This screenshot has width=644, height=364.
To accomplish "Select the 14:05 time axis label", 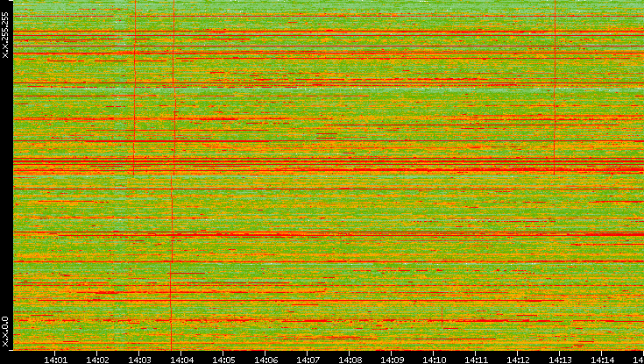I will click(x=223, y=360).
